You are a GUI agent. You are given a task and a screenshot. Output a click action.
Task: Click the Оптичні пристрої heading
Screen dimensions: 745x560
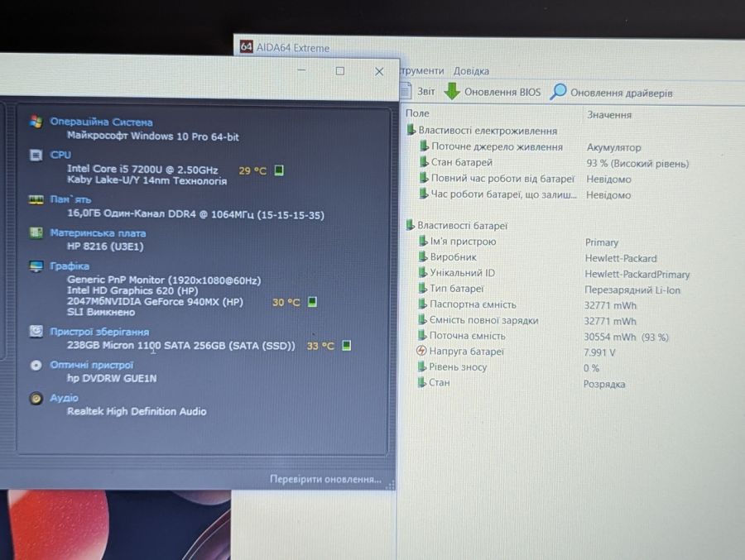pyautogui.click(x=92, y=365)
